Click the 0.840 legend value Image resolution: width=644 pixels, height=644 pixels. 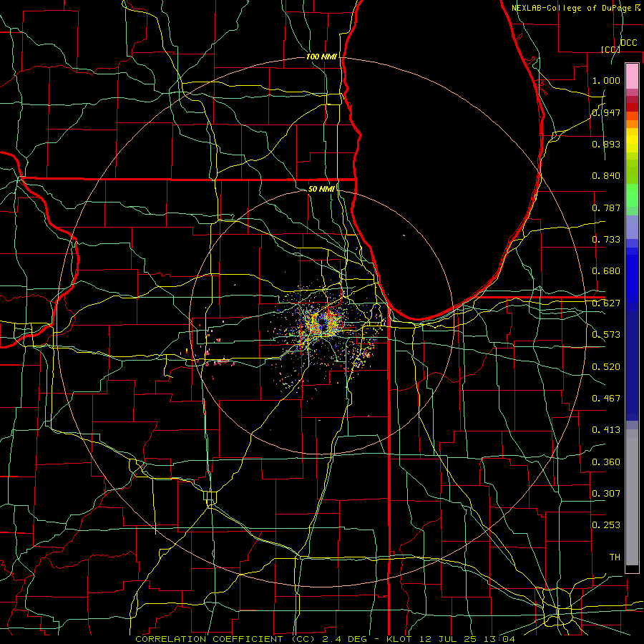coord(606,176)
